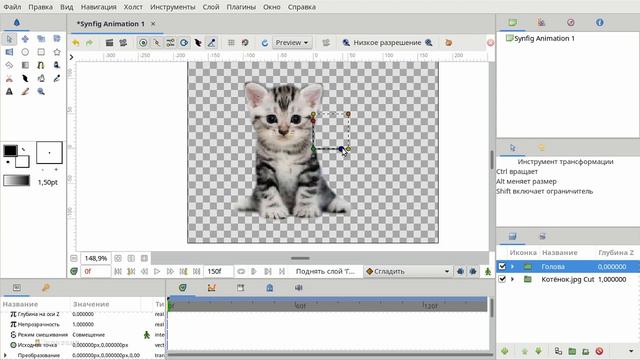Undo the last action

76,42
